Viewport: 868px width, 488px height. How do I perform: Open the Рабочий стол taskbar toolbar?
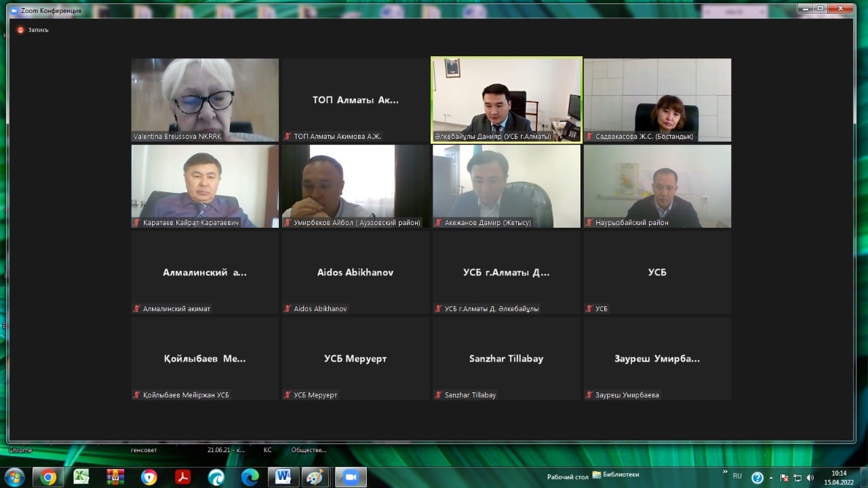click(568, 477)
